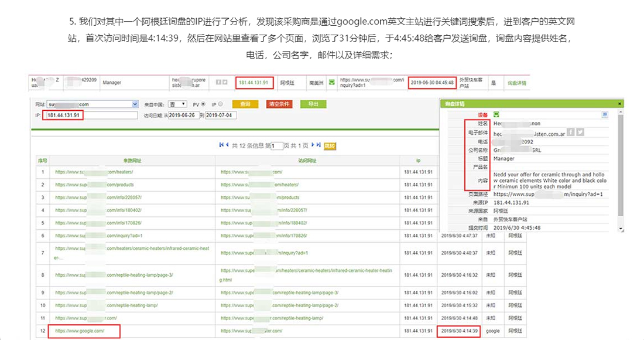
Task: Click the orange 查询 button
Action: pos(245,104)
